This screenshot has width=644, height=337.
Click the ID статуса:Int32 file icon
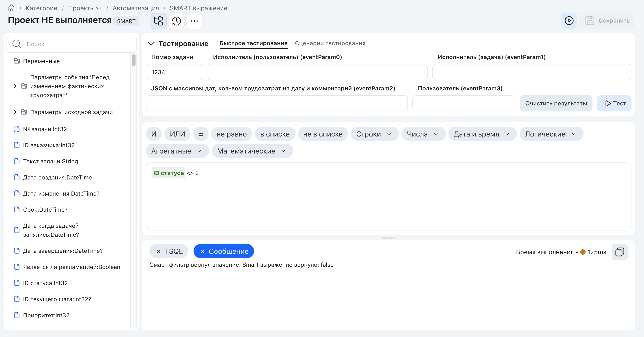point(17,283)
